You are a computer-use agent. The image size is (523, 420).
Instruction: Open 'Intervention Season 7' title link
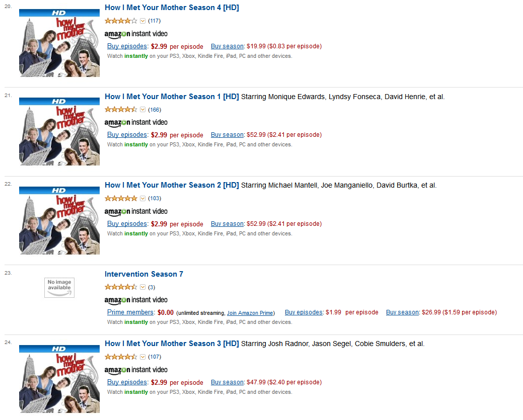(x=144, y=274)
